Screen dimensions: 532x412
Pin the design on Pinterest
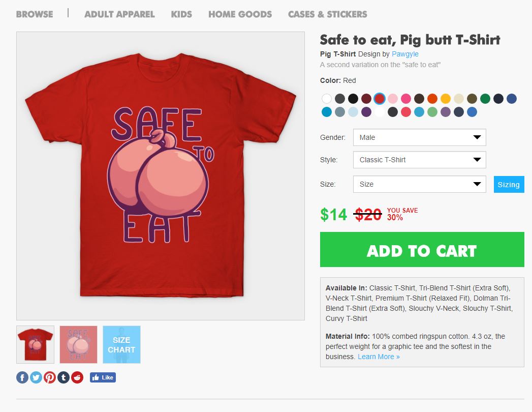(x=50, y=377)
